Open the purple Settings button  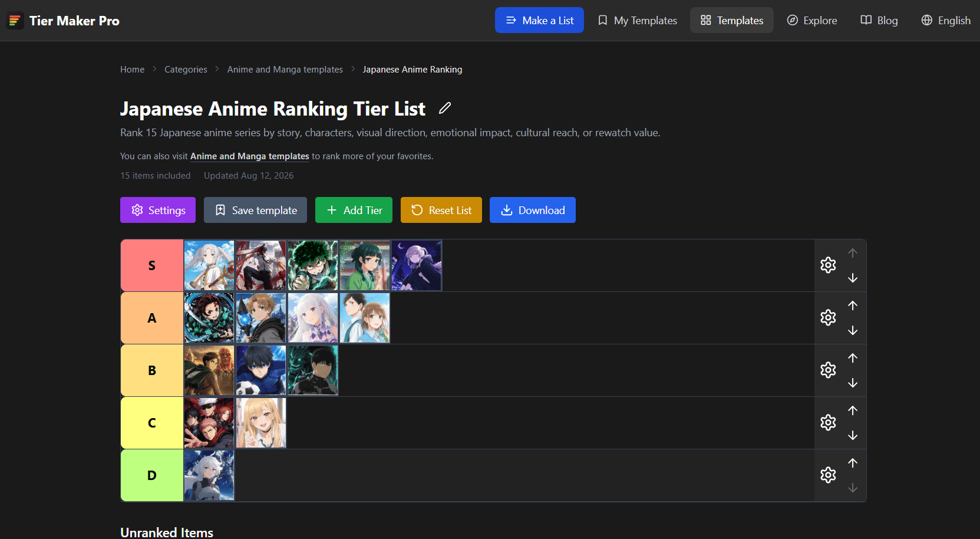point(158,210)
